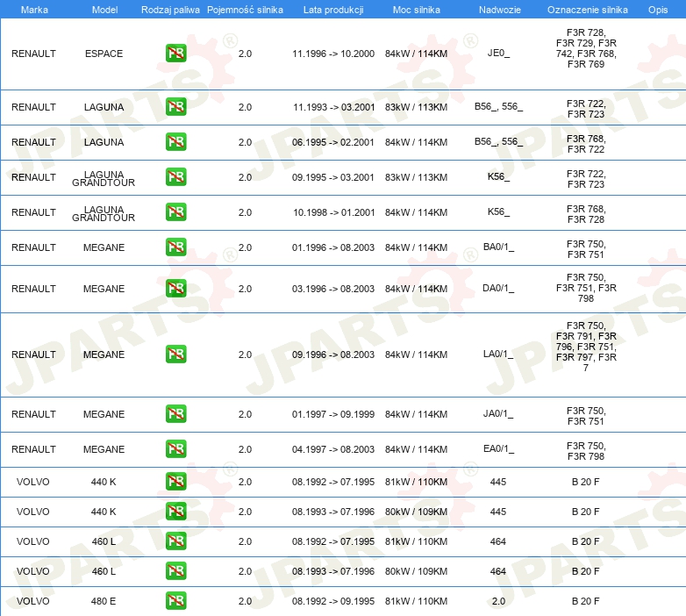The image size is (686, 616).
Task: Click fuel icon in Volvo 480 E row
Action: point(175,601)
